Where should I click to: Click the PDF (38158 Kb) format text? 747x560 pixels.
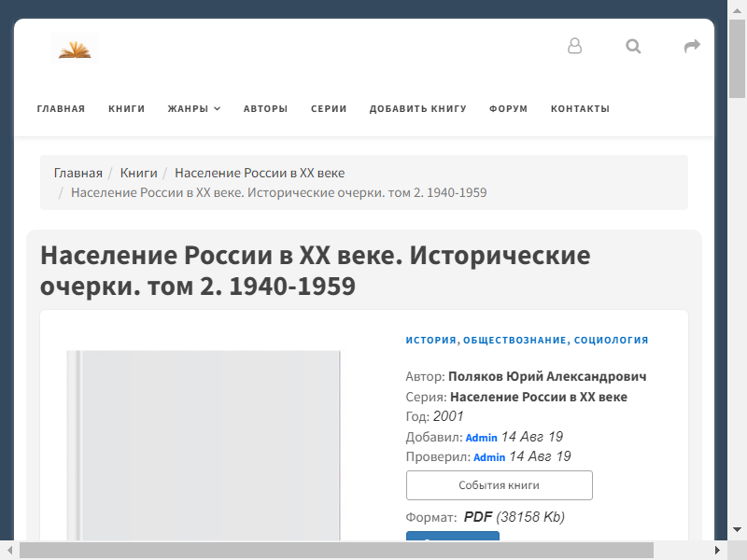514,517
